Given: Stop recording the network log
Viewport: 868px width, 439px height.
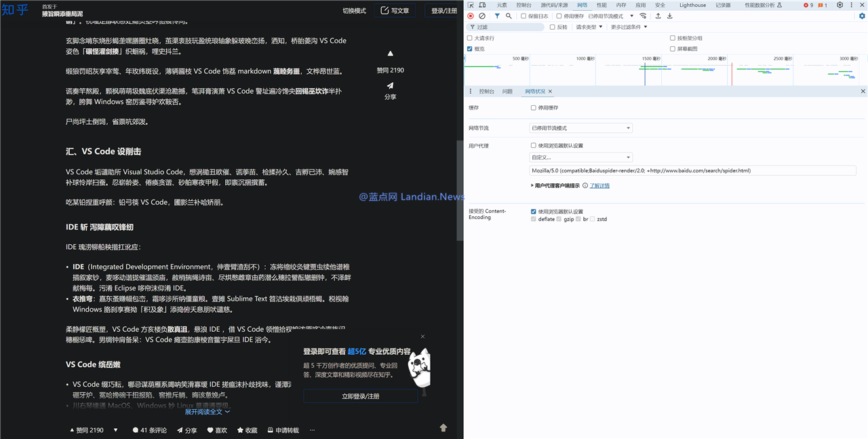Looking at the screenshot, I should 471,16.
